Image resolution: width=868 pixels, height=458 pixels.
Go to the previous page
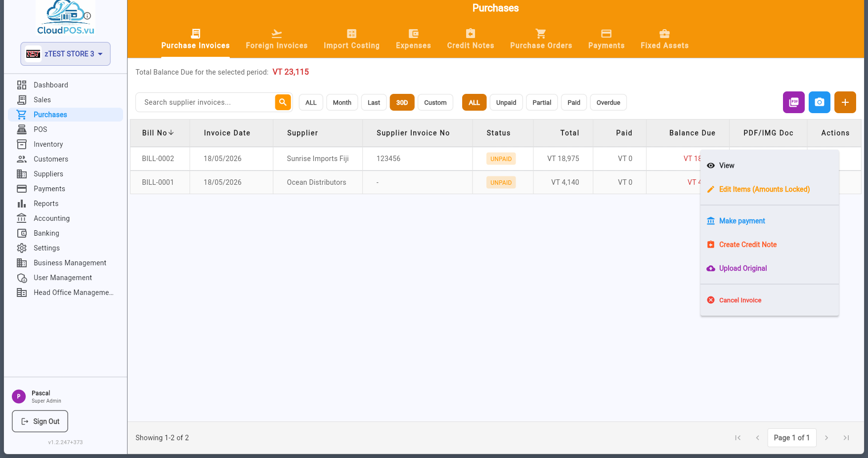pyautogui.click(x=757, y=438)
